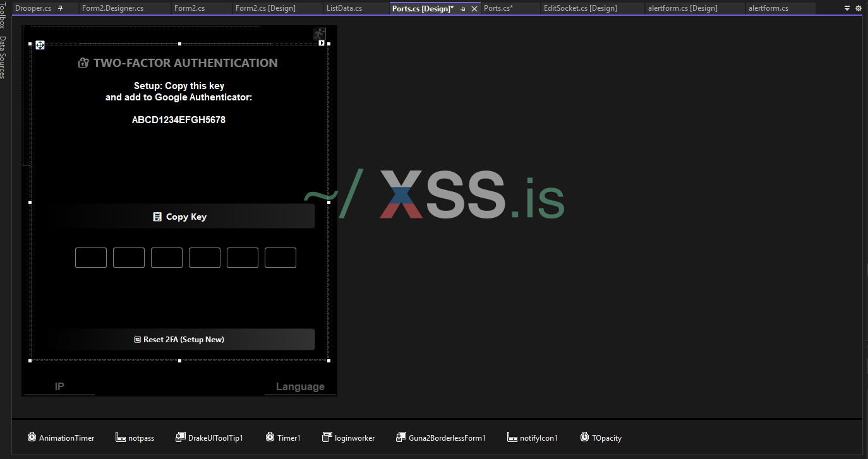Image resolution: width=868 pixels, height=459 pixels.
Task: Close the Ports.cs [Design] tab
Action: coord(474,9)
